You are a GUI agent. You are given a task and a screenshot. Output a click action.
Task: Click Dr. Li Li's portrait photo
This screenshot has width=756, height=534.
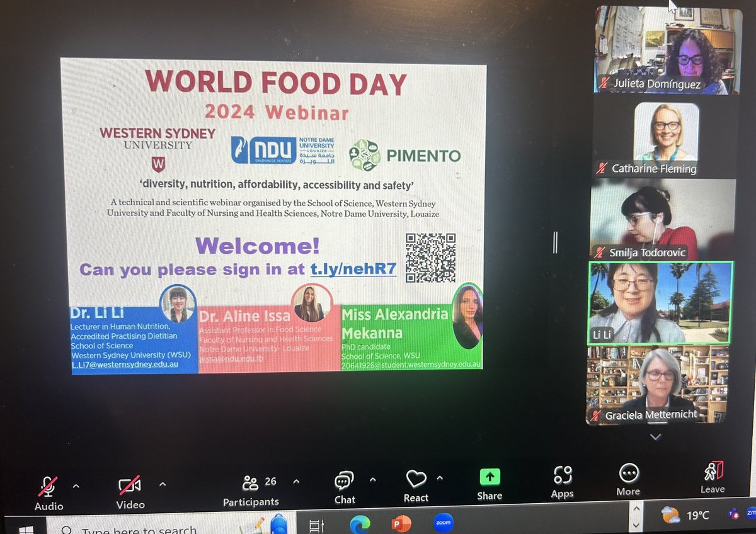178,304
